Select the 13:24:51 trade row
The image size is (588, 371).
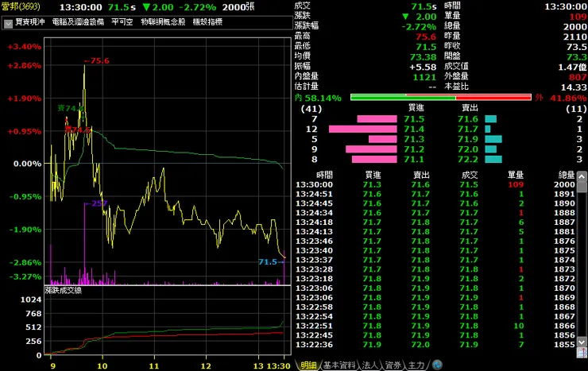click(435, 194)
